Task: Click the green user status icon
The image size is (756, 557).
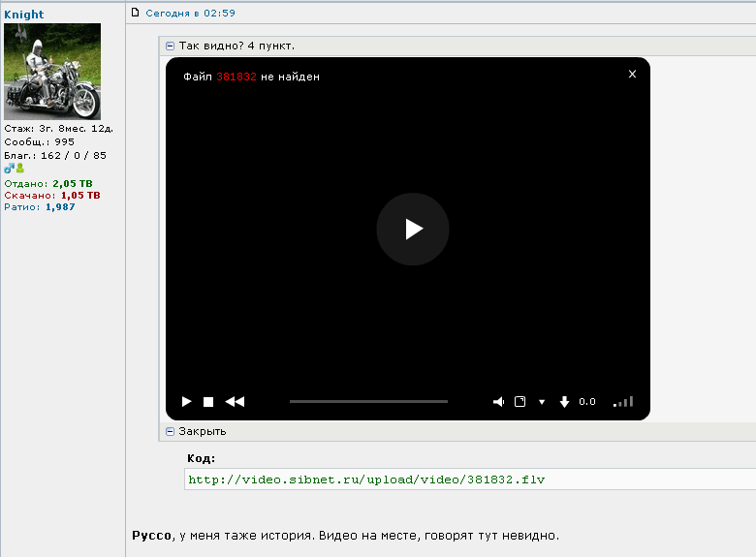Action: (20, 169)
